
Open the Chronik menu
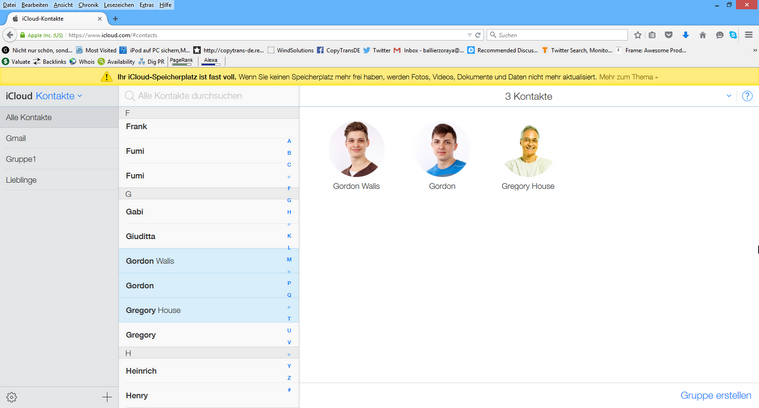pyautogui.click(x=88, y=5)
